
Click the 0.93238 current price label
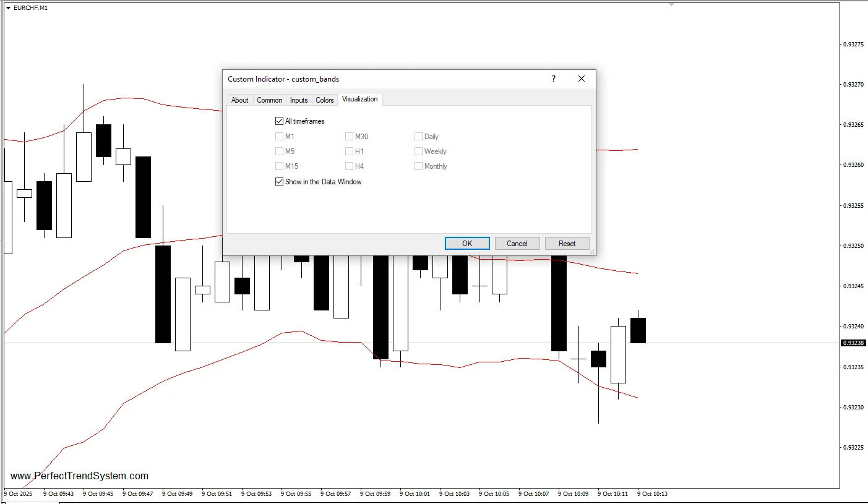click(x=854, y=343)
